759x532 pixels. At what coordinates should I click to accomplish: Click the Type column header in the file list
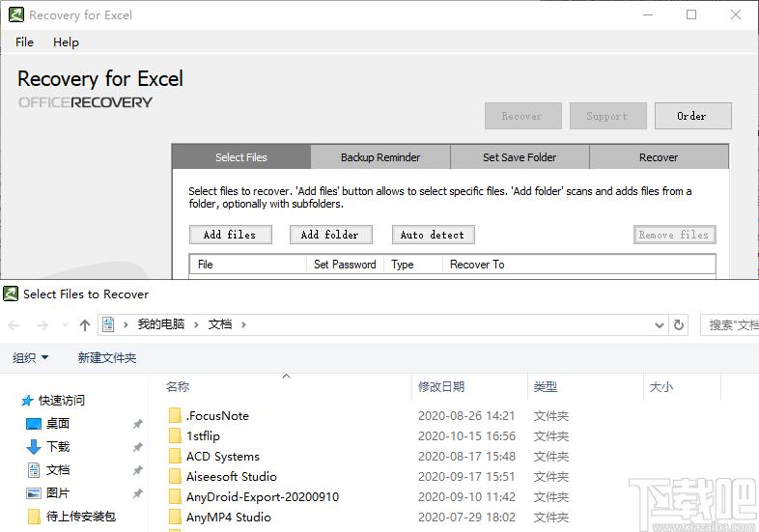tap(413, 265)
